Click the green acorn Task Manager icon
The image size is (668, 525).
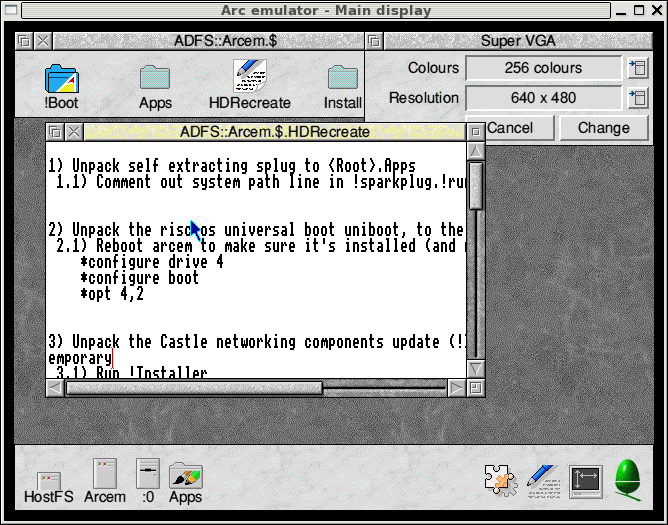[628, 479]
